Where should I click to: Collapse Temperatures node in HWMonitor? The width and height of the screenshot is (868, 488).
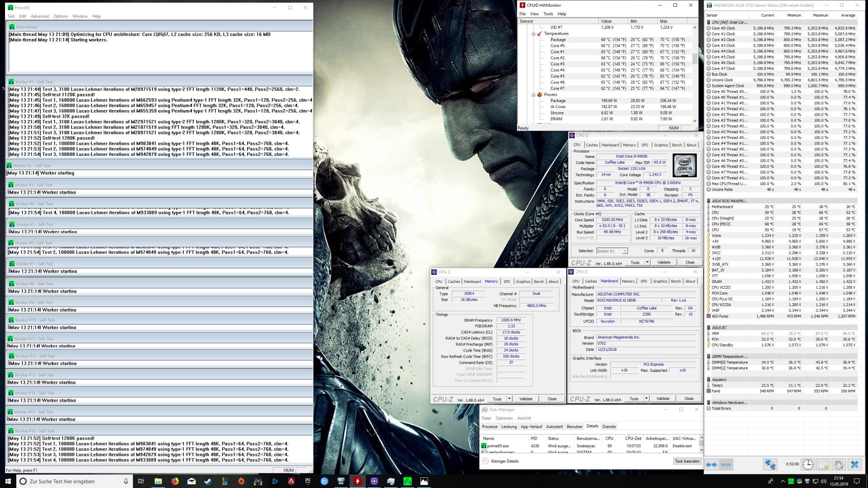click(534, 33)
